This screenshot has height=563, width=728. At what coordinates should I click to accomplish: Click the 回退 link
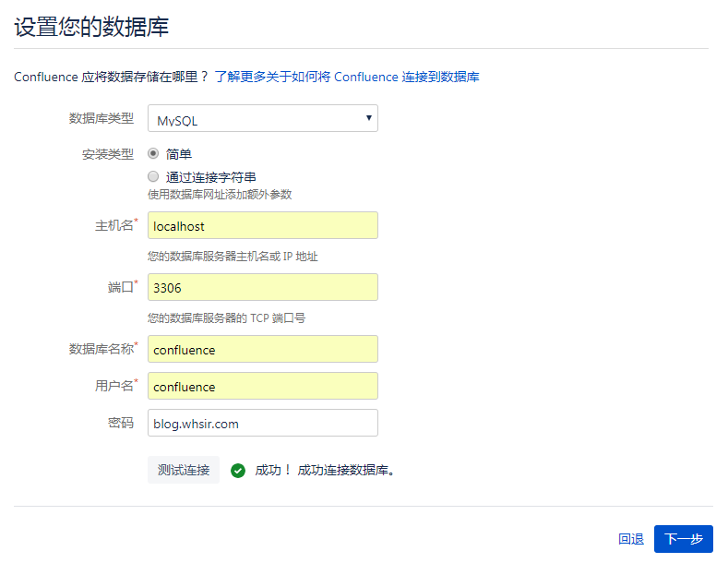pos(631,539)
